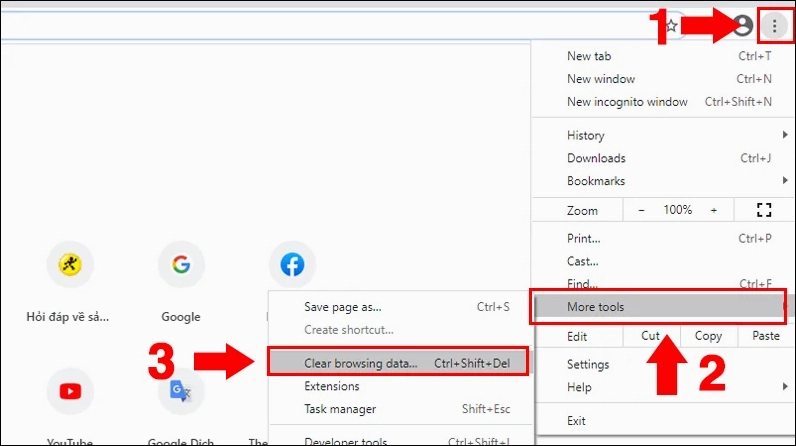
Task: Bookmark this page with the star icon
Action: [x=671, y=25]
